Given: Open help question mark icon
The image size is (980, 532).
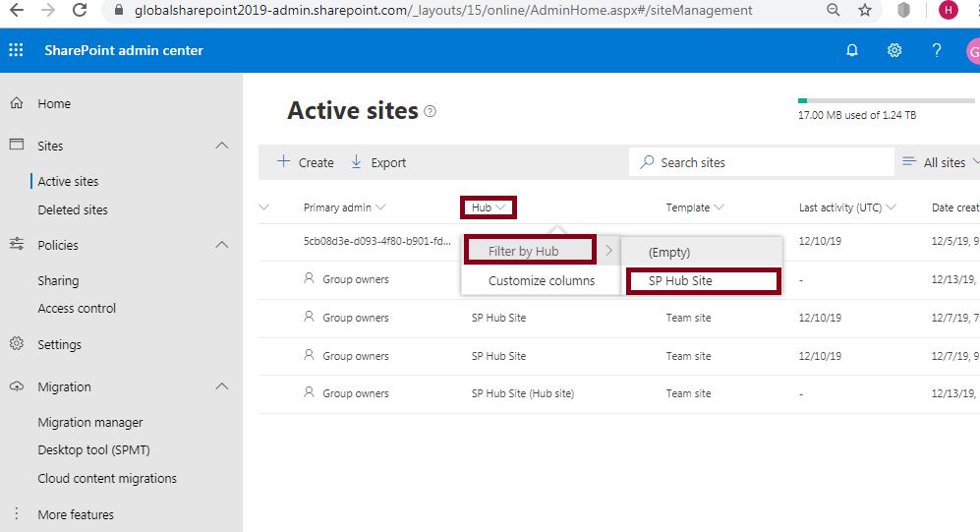Looking at the screenshot, I should (936, 50).
